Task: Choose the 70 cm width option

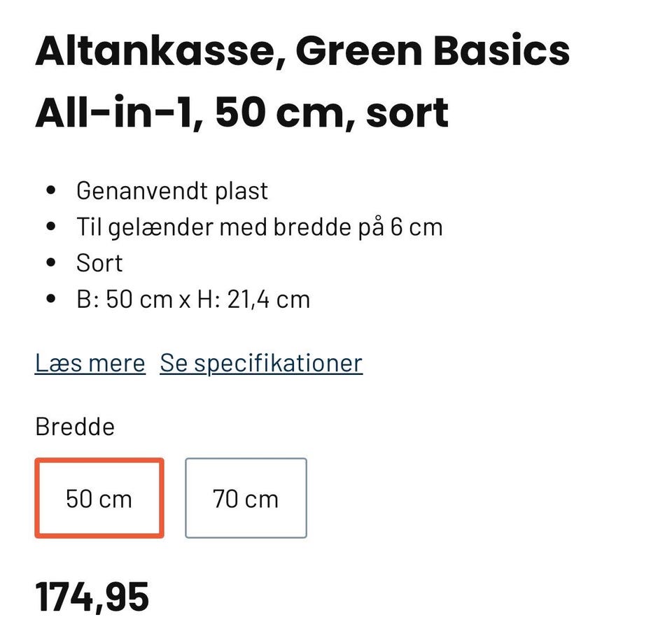Action: (x=246, y=498)
